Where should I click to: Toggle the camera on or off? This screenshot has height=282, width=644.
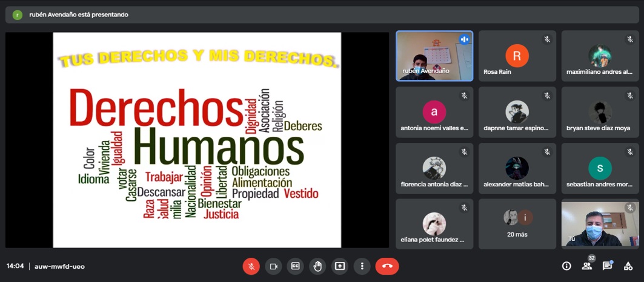(x=273, y=266)
